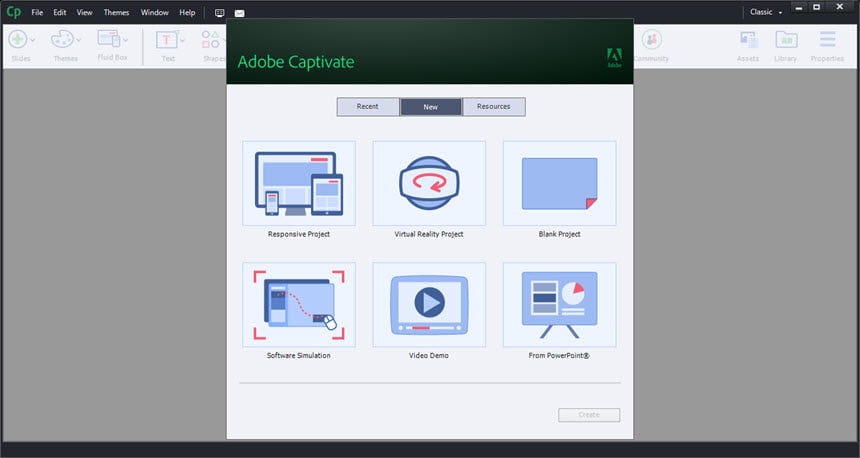Choose the Blank Project thumbnail
The width and height of the screenshot is (860, 458).
pos(559,183)
